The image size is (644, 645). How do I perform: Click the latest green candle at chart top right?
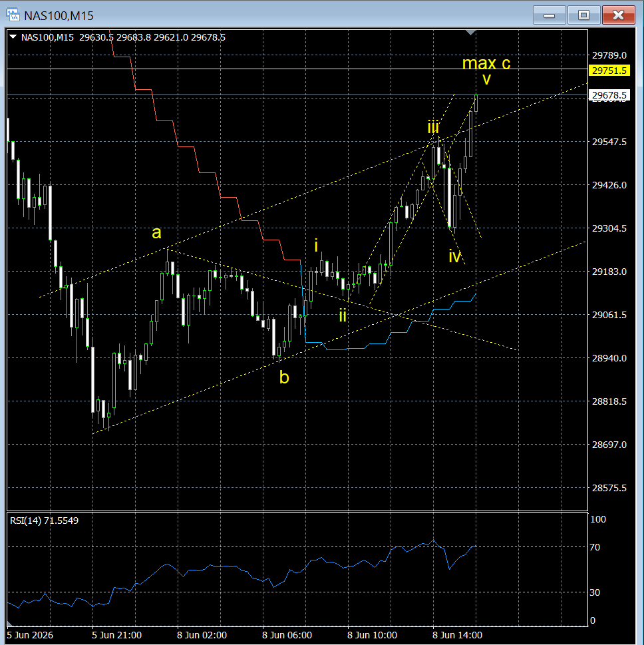point(476,103)
